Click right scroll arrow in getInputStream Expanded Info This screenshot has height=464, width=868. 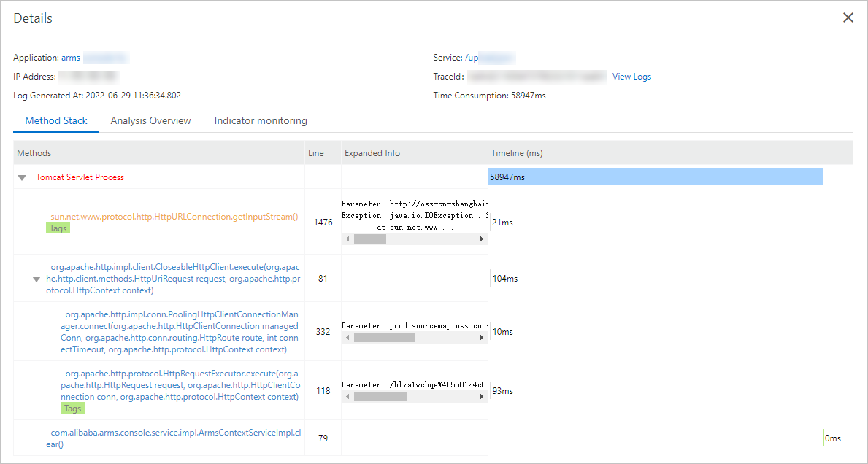point(480,238)
